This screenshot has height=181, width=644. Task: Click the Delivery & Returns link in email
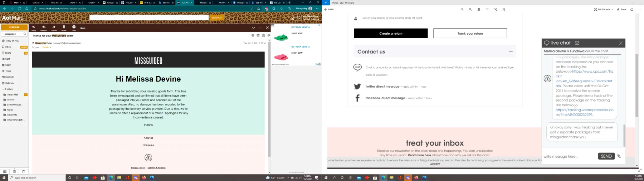(x=156, y=168)
